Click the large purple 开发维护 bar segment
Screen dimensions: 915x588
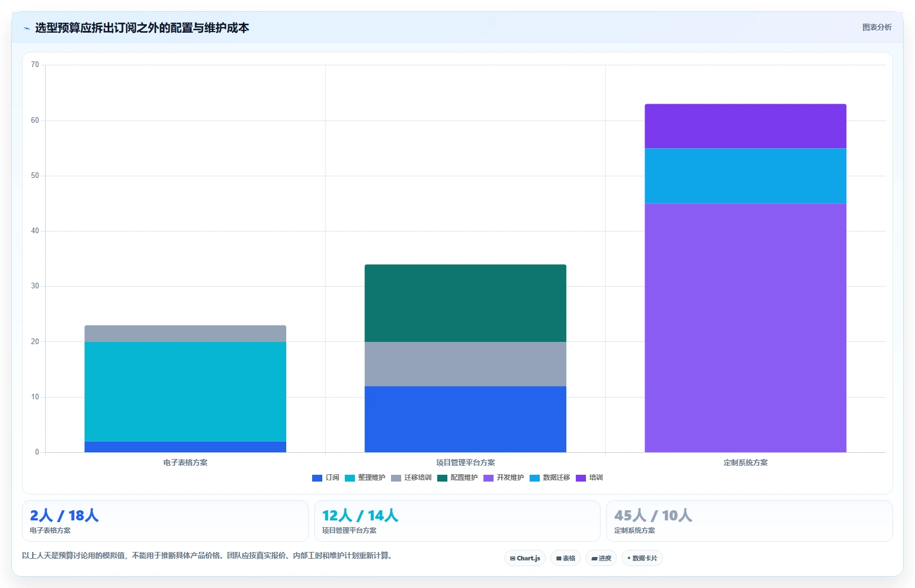(745, 328)
